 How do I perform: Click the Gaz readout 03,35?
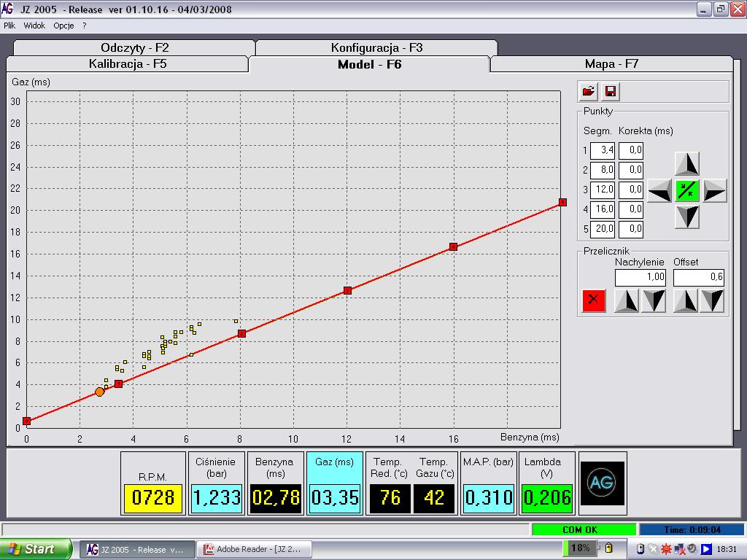click(x=335, y=498)
